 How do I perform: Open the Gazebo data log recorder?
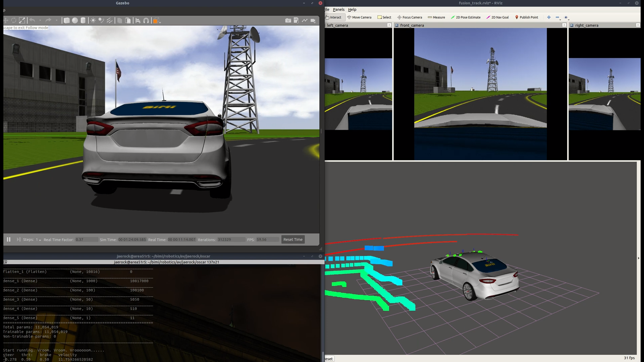296,20
